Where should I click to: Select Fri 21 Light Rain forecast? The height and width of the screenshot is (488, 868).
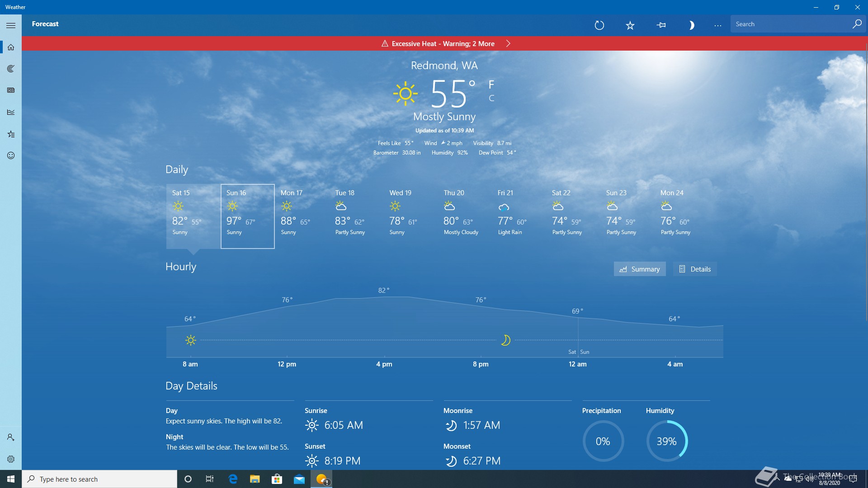[x=519, y=216]
